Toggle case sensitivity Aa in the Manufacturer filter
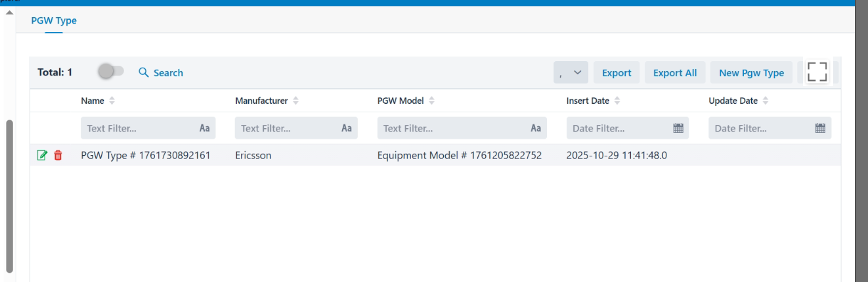This screenshot has width=868, height=282. coord(347,128)
